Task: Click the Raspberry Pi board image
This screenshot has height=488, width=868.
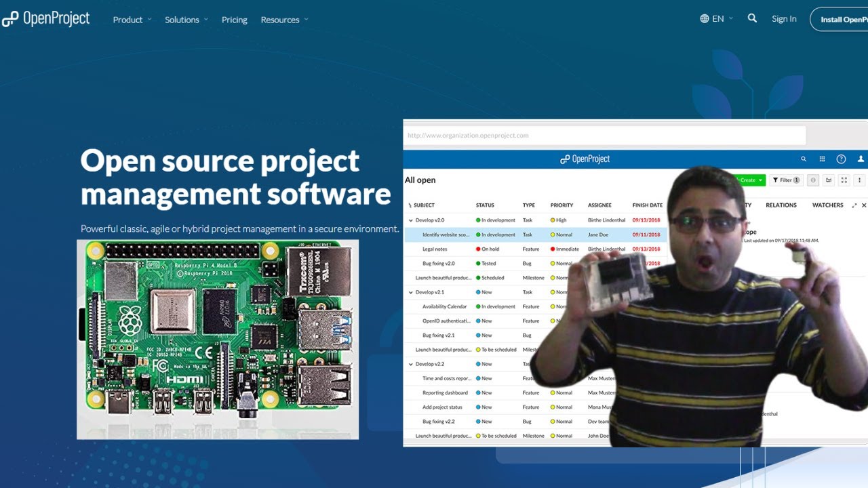Action: click(x=218, y=340)
